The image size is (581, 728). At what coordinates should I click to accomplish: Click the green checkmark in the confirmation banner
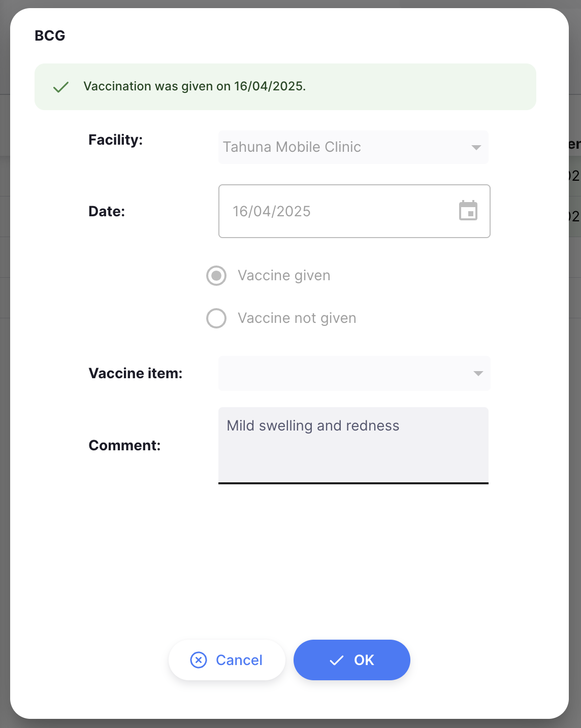[x=61, y=87]
